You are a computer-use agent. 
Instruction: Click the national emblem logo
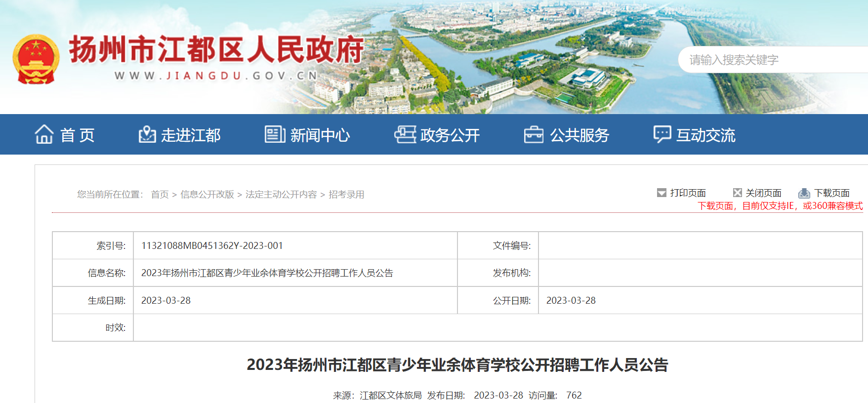pyautogui.click(x=36, y=59)
